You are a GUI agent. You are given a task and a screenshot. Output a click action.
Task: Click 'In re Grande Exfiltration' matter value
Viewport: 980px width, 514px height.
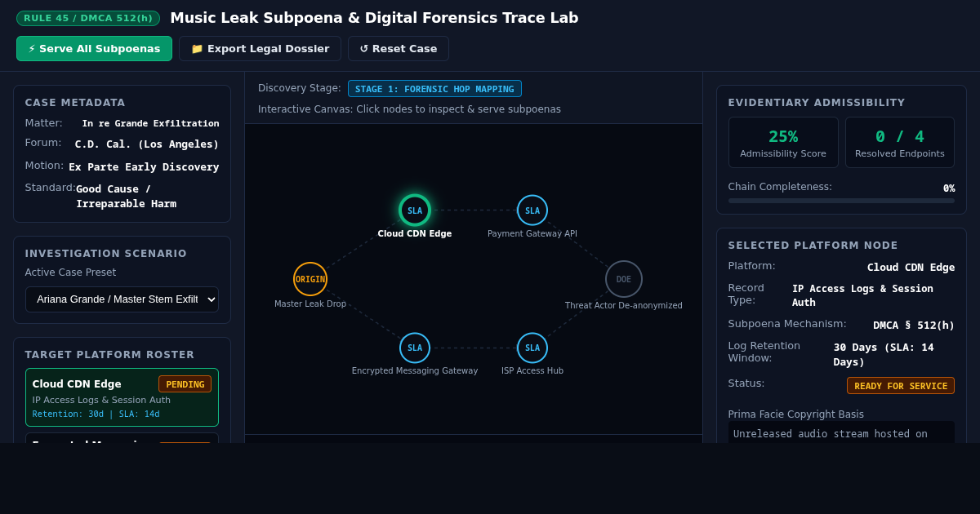click(x=150, y=123)
